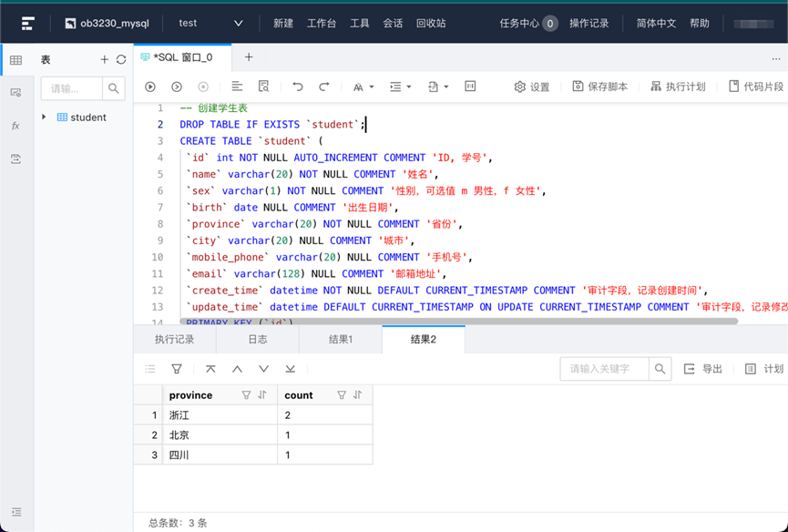The image size is (788, 532).
Task: Format the SQL code
Action: (238, 87)
